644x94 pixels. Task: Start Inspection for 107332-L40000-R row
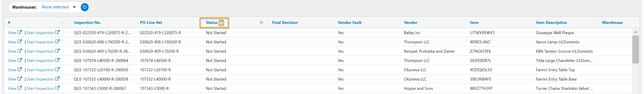[x=40, y=79]
